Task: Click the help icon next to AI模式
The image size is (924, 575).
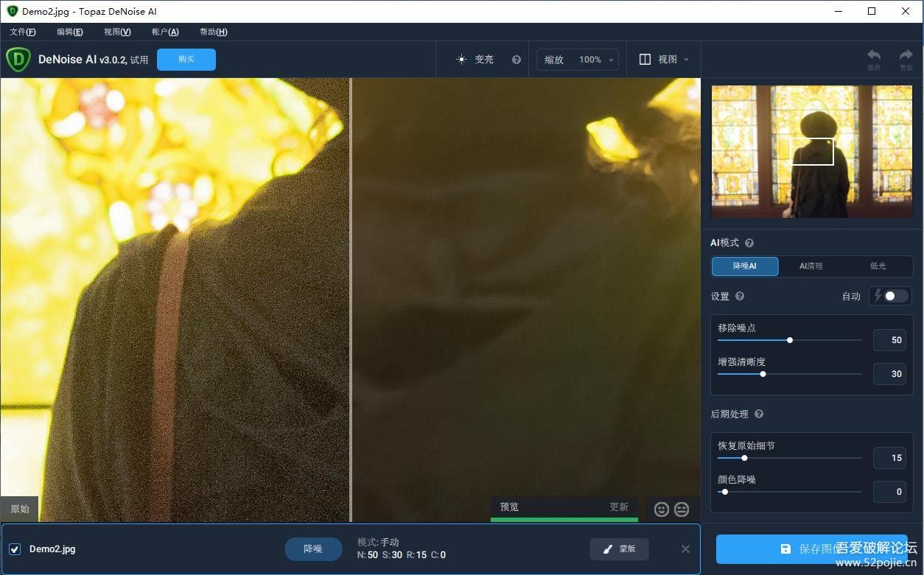Action: tap(749, 243)
